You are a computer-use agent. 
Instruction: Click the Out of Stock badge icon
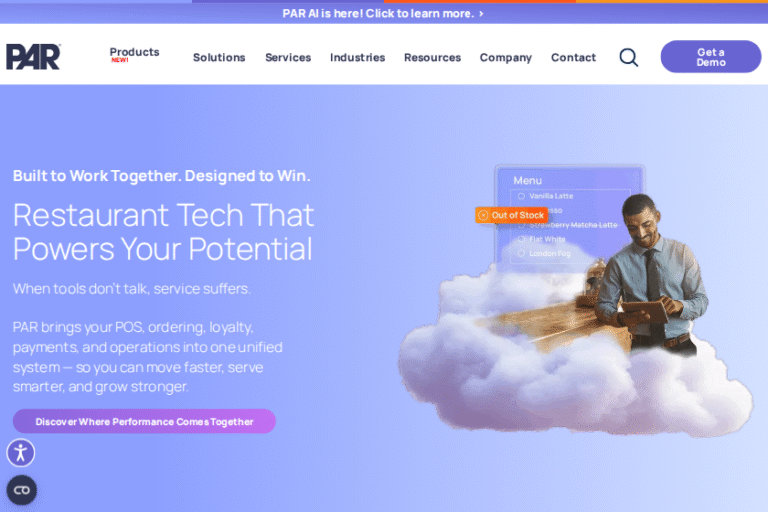[483, 215]
